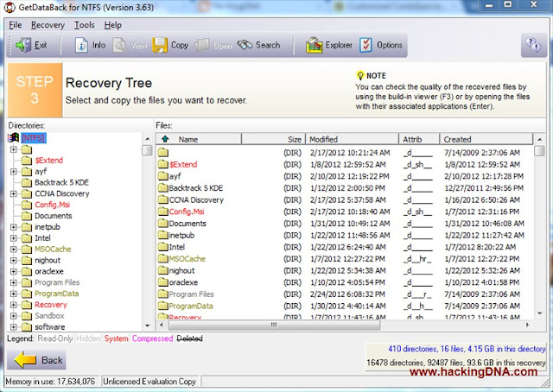Click the up-arrow parent folder icon
This screenshot has width=553, height=392.
pos(165,139)
